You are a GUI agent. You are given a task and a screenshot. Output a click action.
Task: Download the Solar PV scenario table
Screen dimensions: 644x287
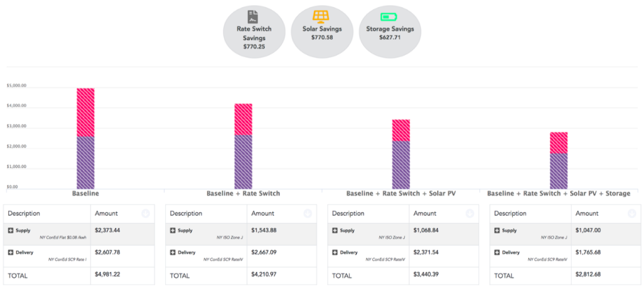coord(470,213)
